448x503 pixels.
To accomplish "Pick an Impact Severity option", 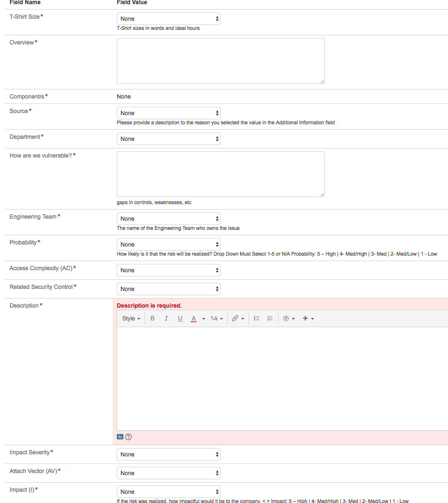I will 169,454.
